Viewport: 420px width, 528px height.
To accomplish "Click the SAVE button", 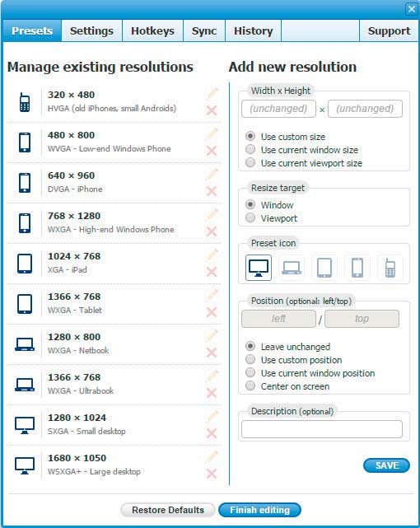I will click(387, 465).
